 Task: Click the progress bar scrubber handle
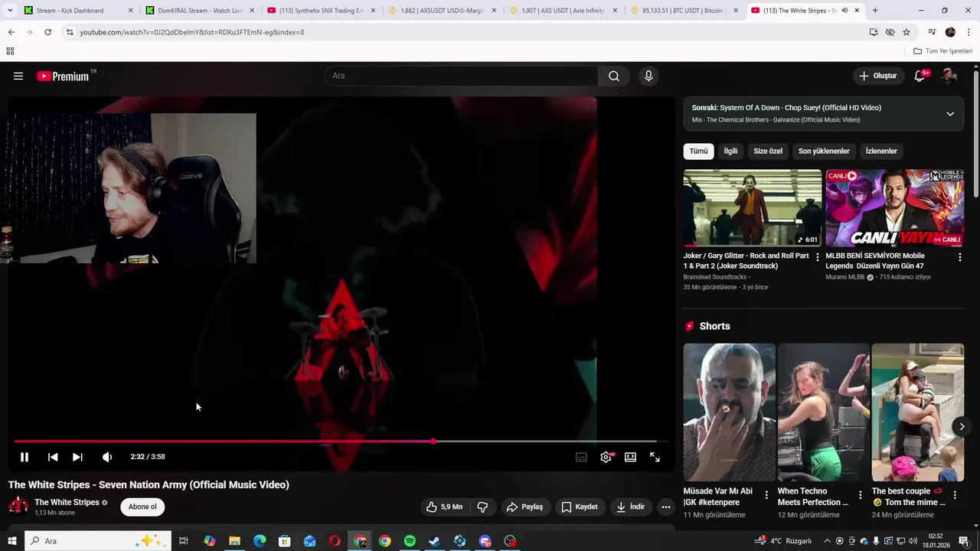pyautogui.click(x=433, y=442)
